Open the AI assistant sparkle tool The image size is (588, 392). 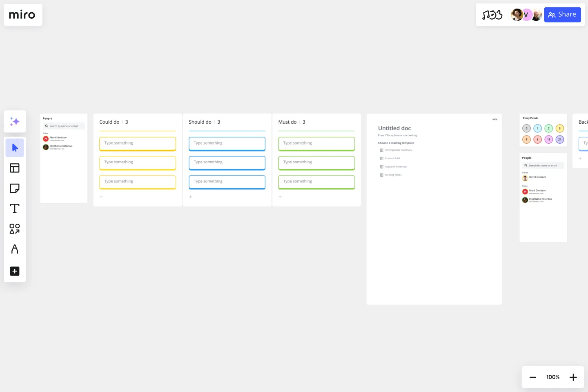pos(15,121)
